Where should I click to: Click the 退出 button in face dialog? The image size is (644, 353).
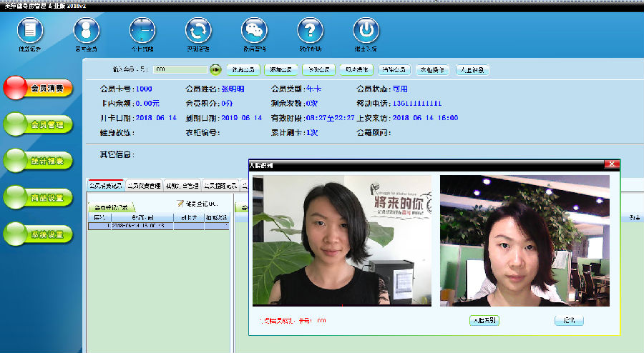click(x=569, y=321)
